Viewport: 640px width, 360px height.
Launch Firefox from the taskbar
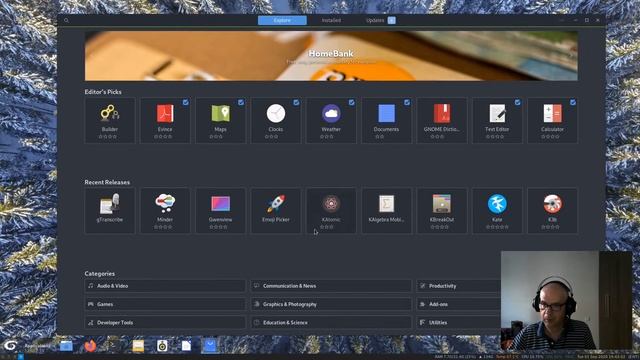point(90,346)
